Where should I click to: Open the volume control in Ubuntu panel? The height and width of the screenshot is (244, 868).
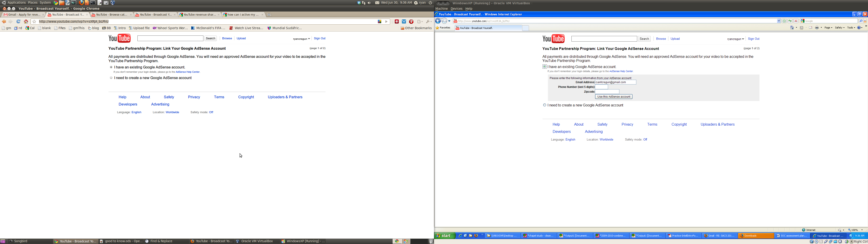click(x=369, y=3)
